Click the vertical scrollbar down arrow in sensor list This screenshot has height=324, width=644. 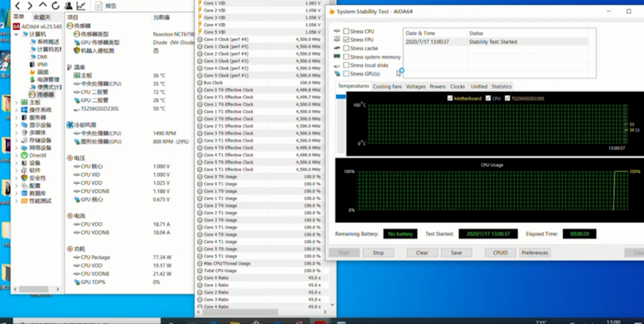[x=332, y=305]
